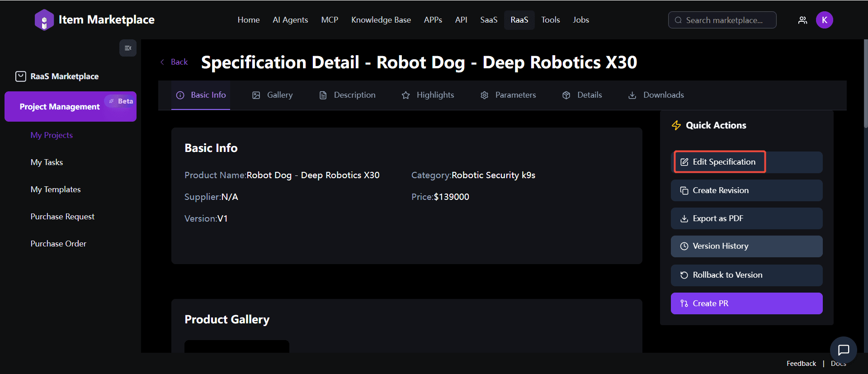Open the Parameters tab
Viewport: 868px width, 374px height.
(508, 95)
